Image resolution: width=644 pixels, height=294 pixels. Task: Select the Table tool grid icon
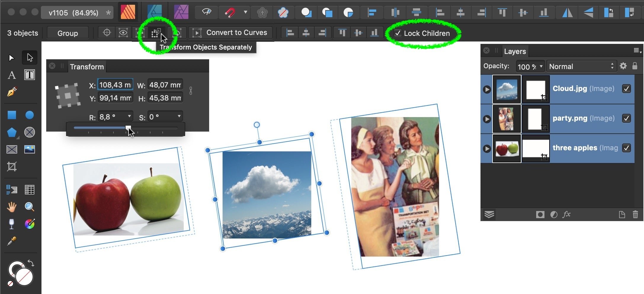pyautogui.click(x=30, y=190)
